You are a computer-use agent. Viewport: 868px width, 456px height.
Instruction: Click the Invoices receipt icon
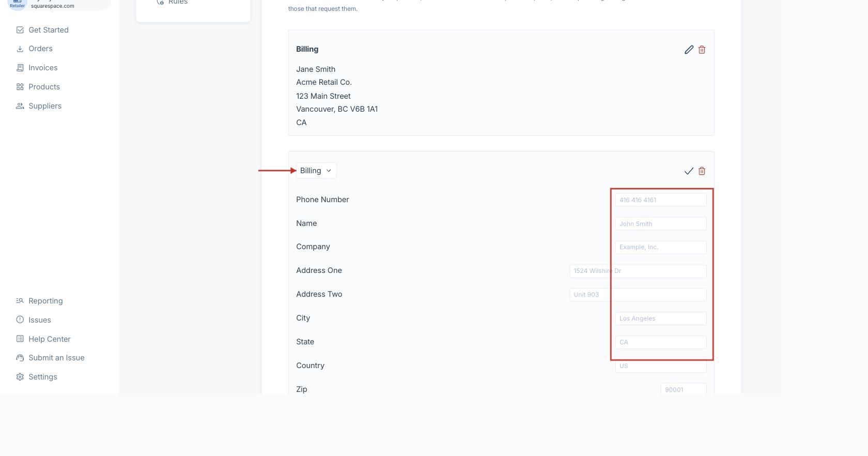[x=20, y=68]
